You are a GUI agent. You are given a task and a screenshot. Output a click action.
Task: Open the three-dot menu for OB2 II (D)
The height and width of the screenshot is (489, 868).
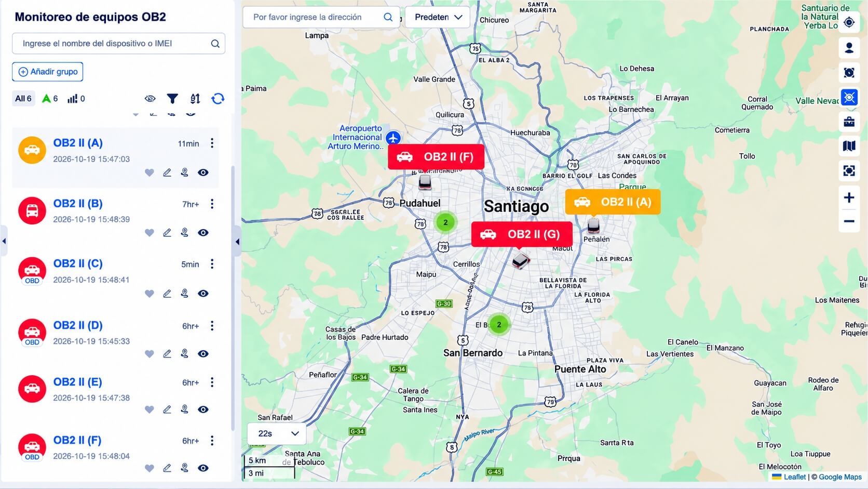coord(212,326)
